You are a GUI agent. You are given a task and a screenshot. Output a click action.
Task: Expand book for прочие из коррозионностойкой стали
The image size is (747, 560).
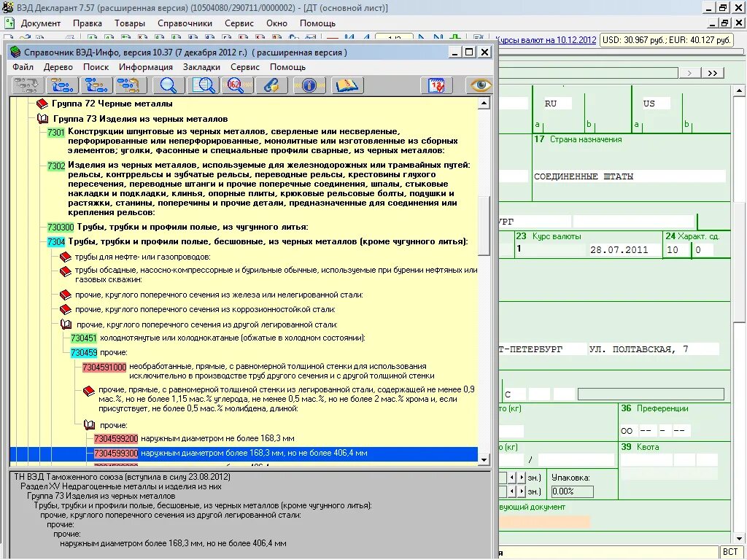click(x=65, y=309)
